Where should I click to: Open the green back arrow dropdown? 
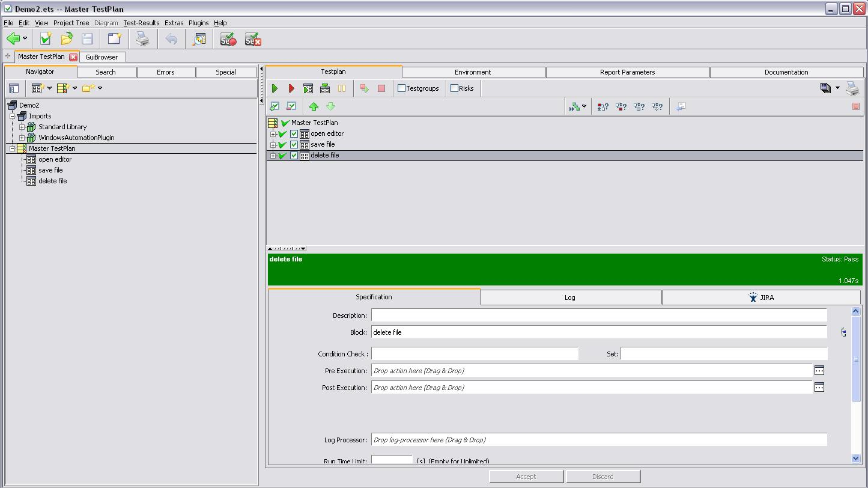click(25, 39)
